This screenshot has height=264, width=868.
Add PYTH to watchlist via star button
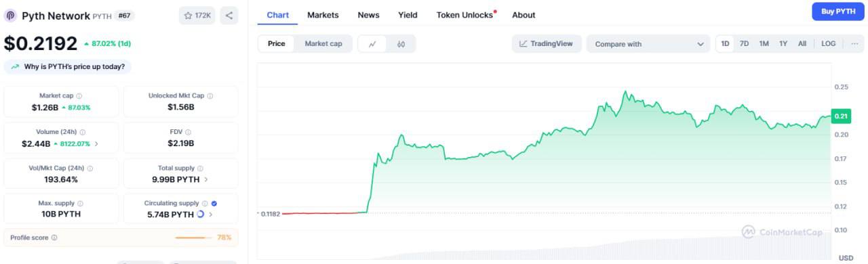197,15
